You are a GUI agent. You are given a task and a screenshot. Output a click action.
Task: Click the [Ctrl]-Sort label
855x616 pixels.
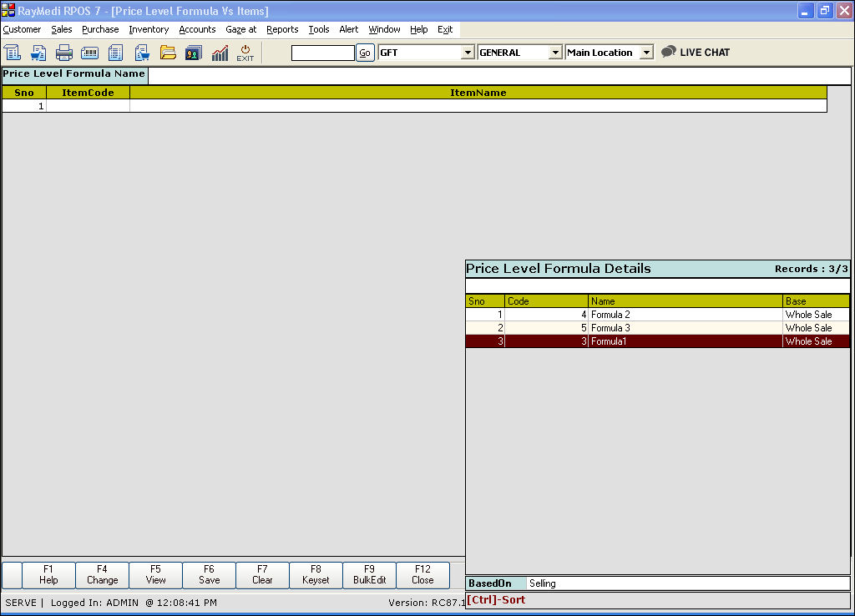(x=496, y=599)
